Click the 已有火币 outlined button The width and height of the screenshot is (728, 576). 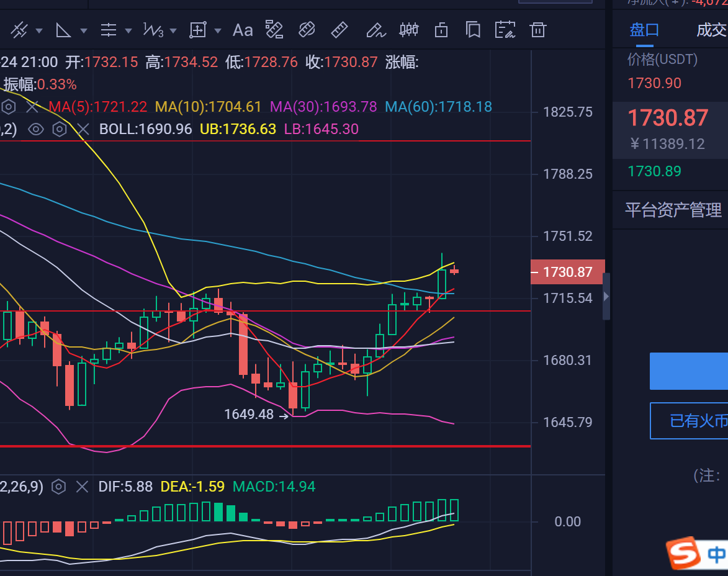pos(689,421)
